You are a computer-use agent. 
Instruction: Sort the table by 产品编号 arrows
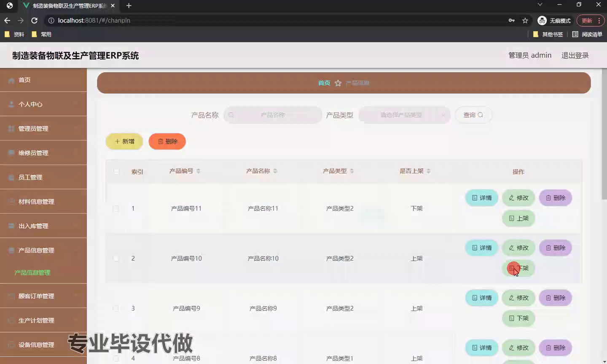(198, 171)
